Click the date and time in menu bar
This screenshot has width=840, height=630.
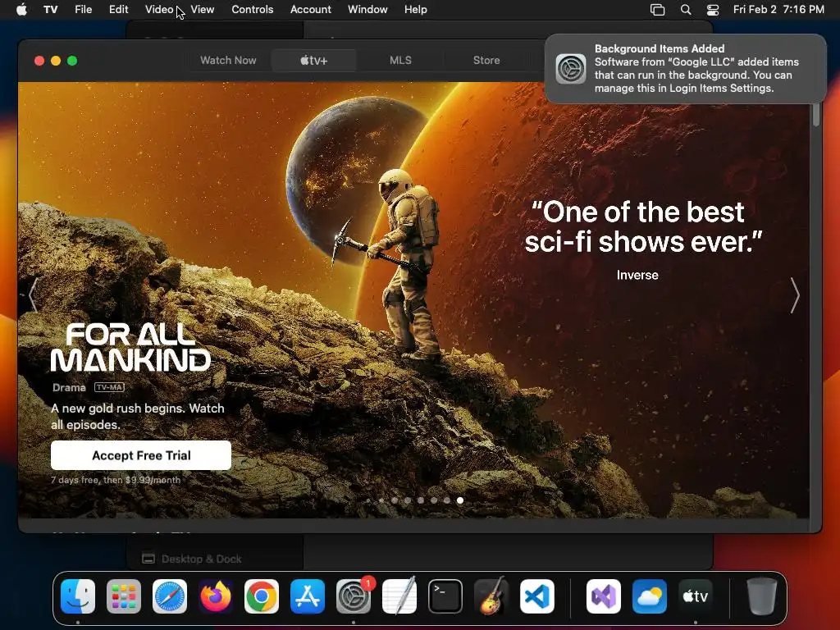778,9
